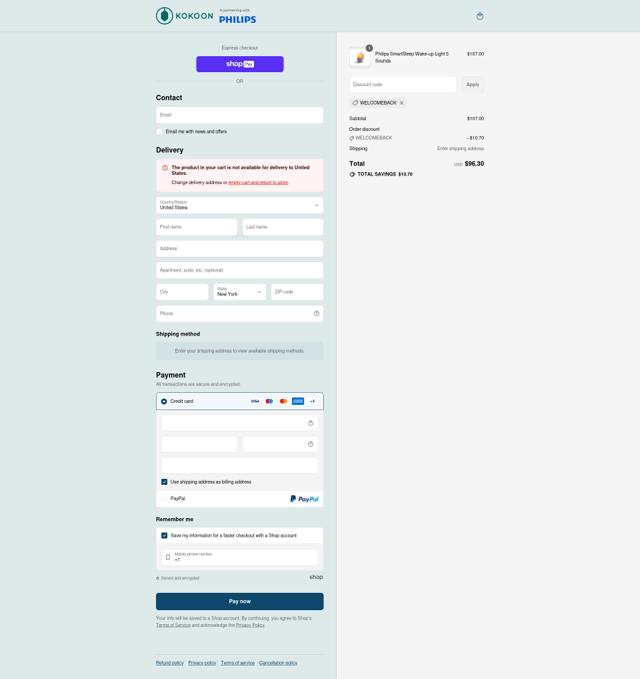Image resolution: width=640 pixels, height=679 pixels.
Task: Focus the City field
Action: [182, 292]
